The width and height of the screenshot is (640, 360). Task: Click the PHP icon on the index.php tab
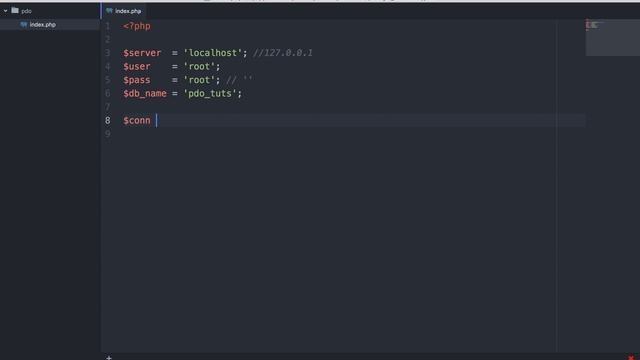109,11
